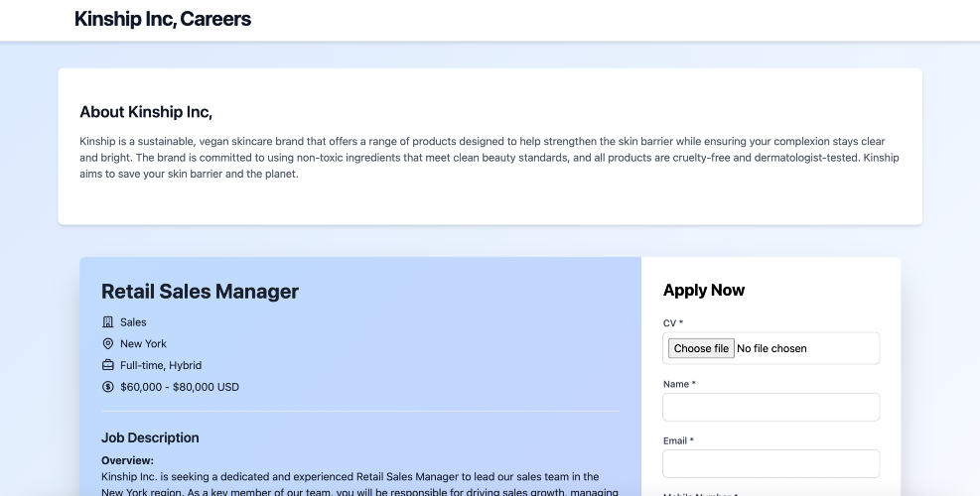Click the No file chosen label
This screenshot has height=496, width=980.
[x=771, y=348]
